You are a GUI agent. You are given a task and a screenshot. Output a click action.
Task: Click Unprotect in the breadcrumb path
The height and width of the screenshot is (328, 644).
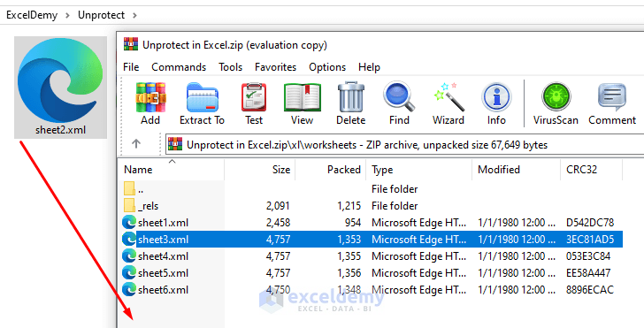[x=101, y=15]
